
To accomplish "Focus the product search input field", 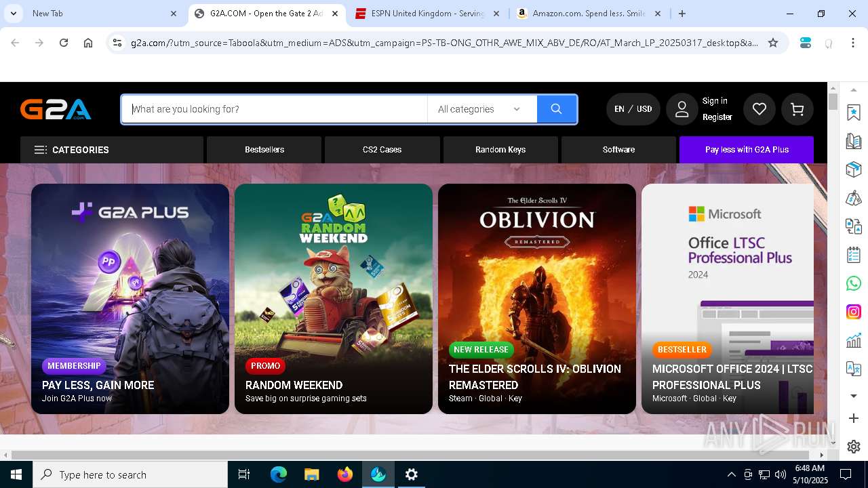I will click(x=275, y=109).
